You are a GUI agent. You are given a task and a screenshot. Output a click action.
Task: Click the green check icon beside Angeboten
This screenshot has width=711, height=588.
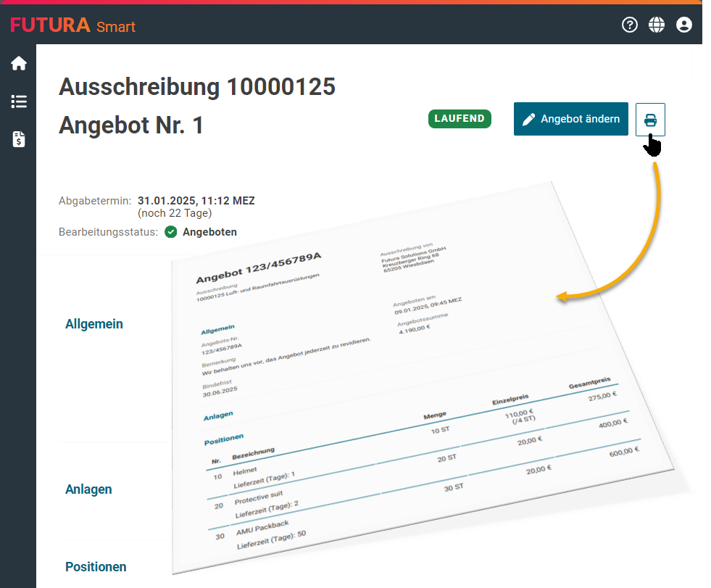pos(171,232)
